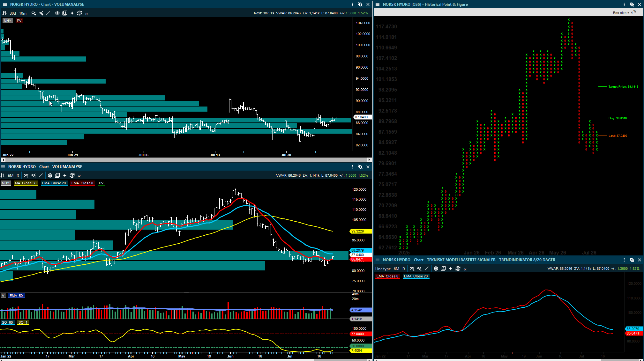Click the add indicator icon in top chart toolbar
Viewport: 644px width, 361px height.
[x=34, y=13]
